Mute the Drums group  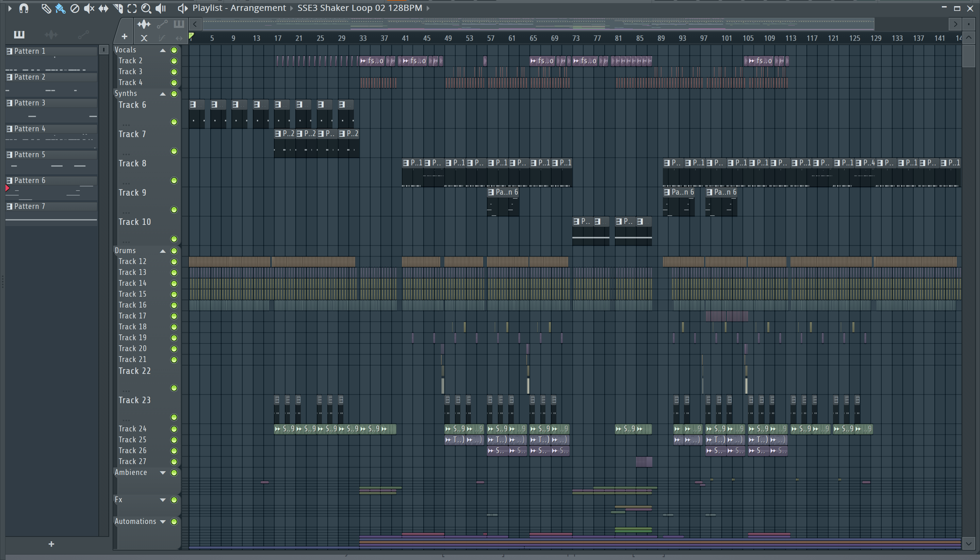pyautogui.click(x=174, y=251)
